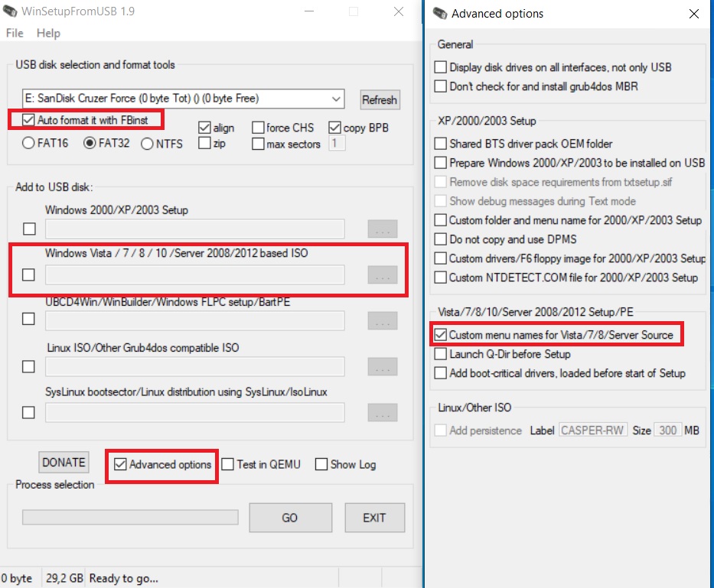This screenshot has height=588, width=714.
Task: Click the persistence Size field
Action: coord(668,430)
